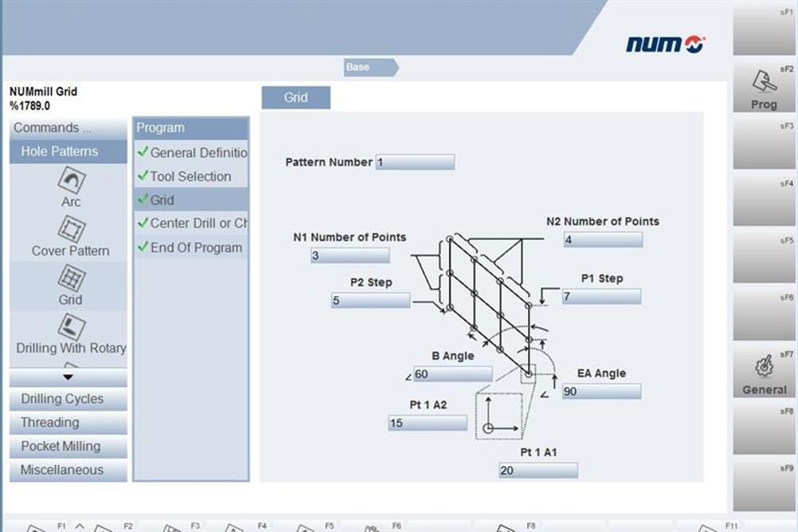Screen dimensions: 798x532
Task: Edit N1 Number of Points field
Action: tap(350, 255)
